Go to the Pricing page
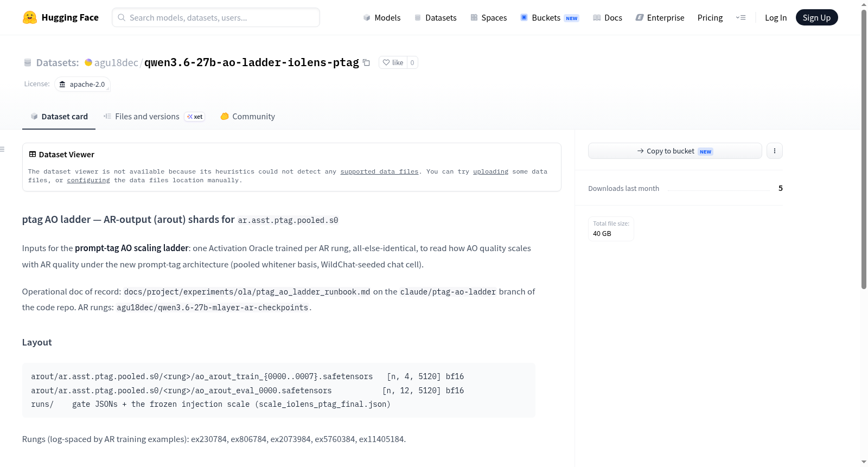This screenshot has height=467, width=868. tap(710, 17)
